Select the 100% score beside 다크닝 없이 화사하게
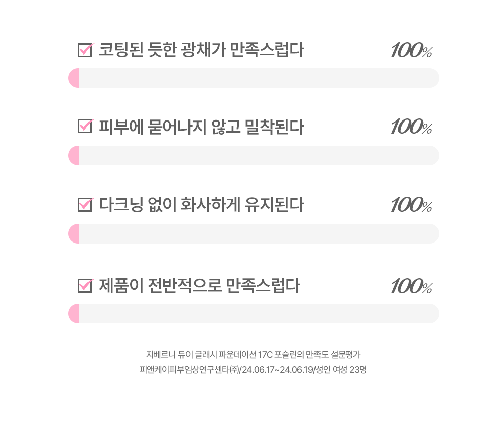 [x=411, y=205]
